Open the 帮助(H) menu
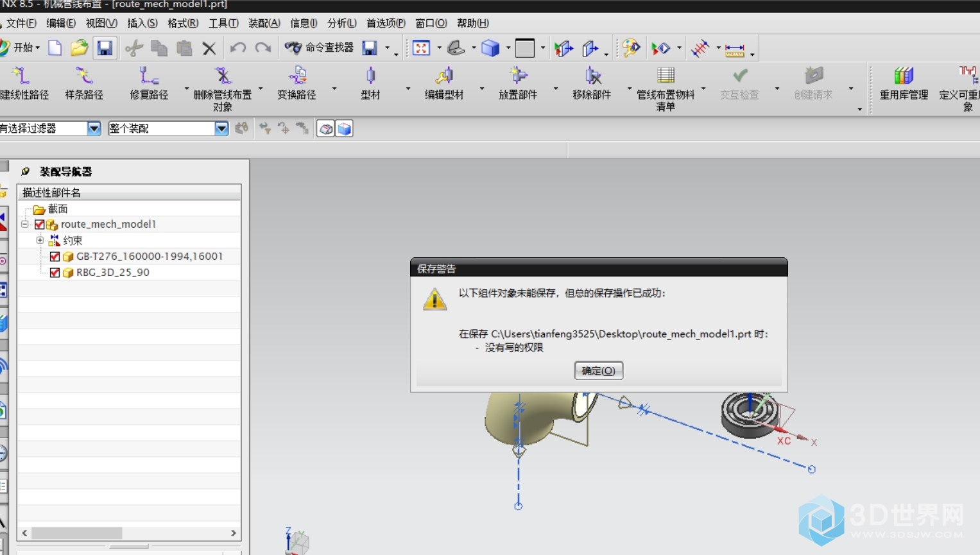Screen dimensions: 980x555 coord(473,23)
